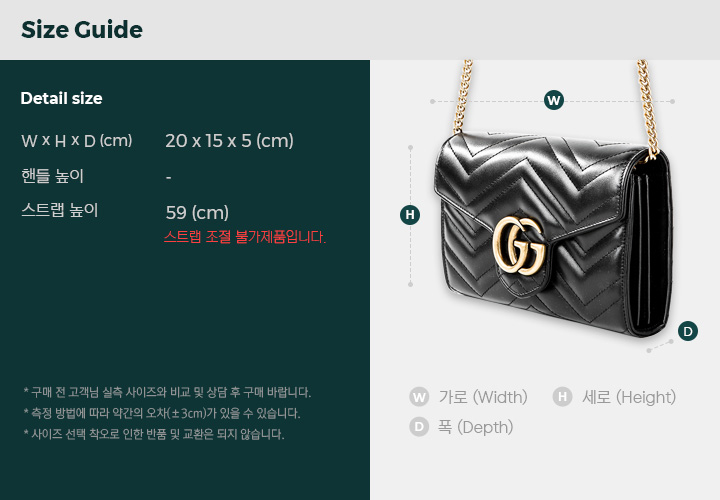Click the gray D legend icon
Image resolution: width=720 pixels, height=500 pixels.
point(419,427)
